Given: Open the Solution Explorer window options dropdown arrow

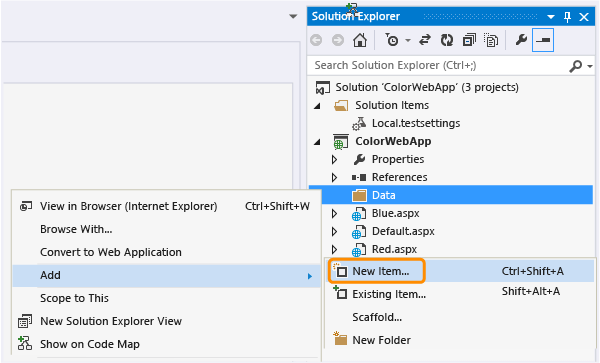Looking at the screenshot, I should click(x=551, y=17).
